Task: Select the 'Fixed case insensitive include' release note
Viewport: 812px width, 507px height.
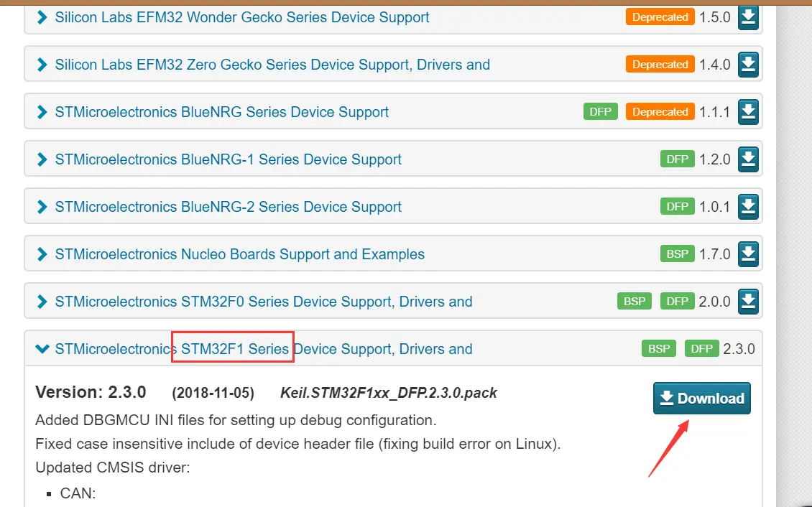Action: click(x=298, y=444)
